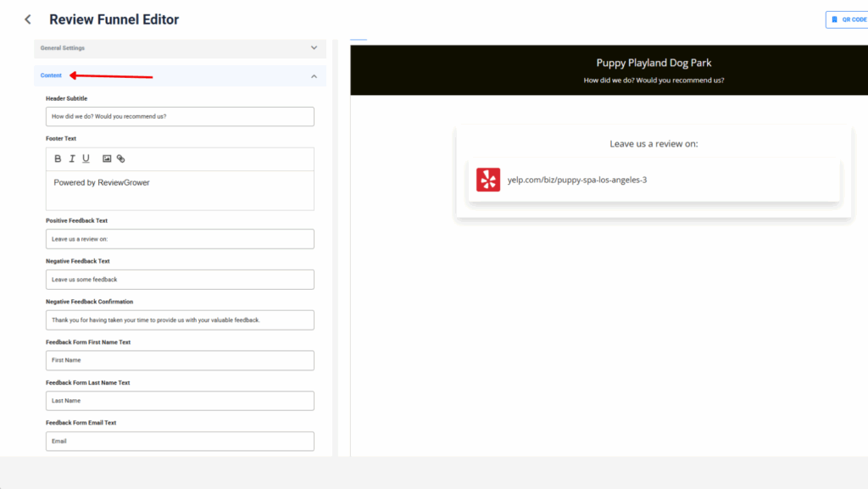Viewport: 868px width, 489px height.
Task: Click into the Footer Text editor area
Action: (180, 191)
